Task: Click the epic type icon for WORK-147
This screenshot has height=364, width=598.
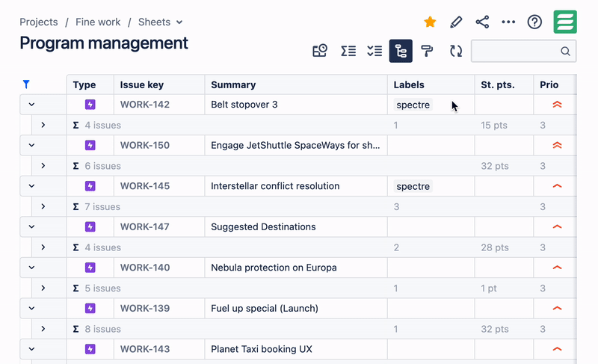Action: 90,226
